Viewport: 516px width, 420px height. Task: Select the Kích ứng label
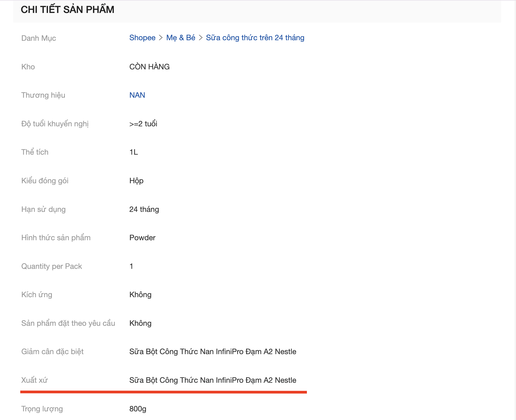tap(37, 294)
